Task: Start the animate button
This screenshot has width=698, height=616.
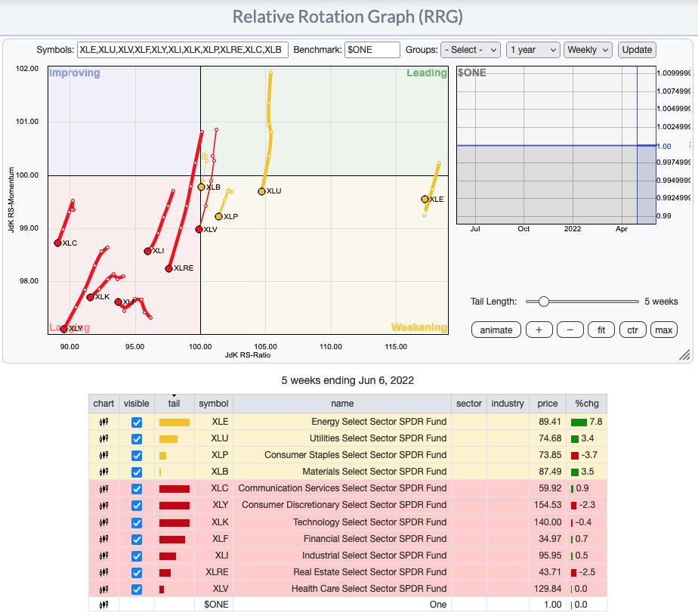Action: tap(496, 330)
